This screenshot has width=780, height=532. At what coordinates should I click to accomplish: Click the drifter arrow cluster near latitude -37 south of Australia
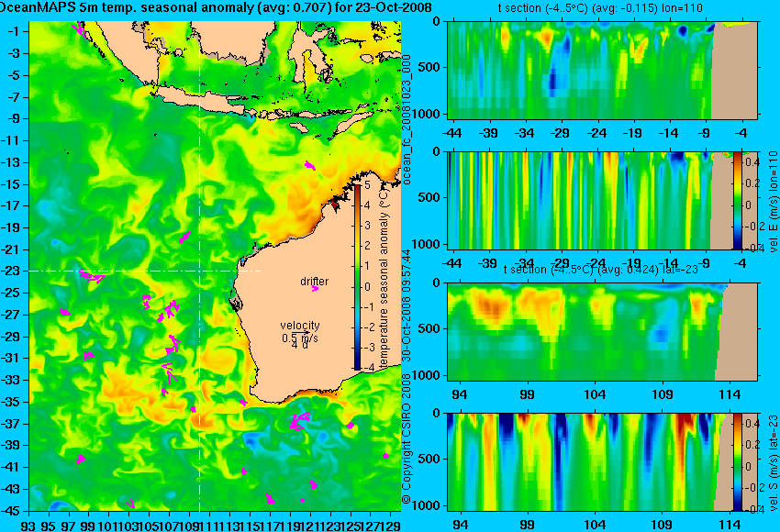click(299, 421)
